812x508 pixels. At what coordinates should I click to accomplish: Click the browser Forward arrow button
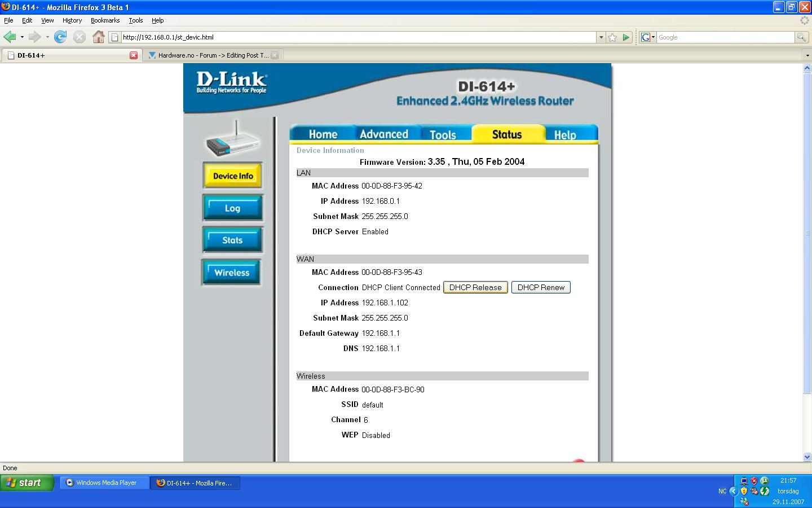point(34,37)
